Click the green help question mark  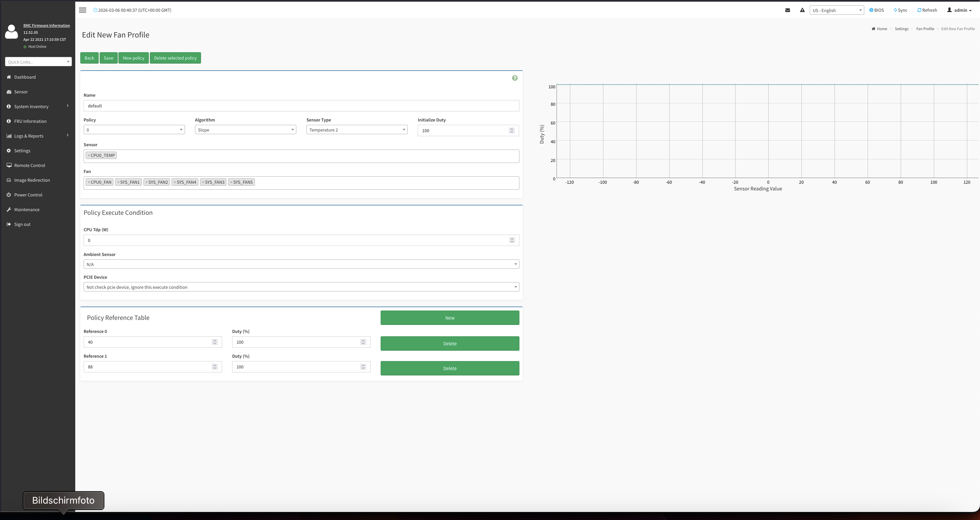pyautogui.click(x=515, y=78)
